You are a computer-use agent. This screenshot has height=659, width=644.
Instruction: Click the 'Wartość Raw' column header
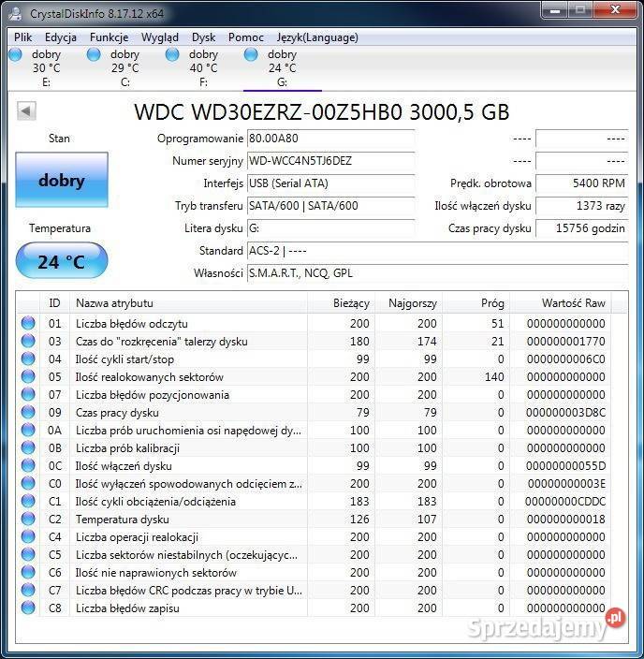(x=573, y=303)
